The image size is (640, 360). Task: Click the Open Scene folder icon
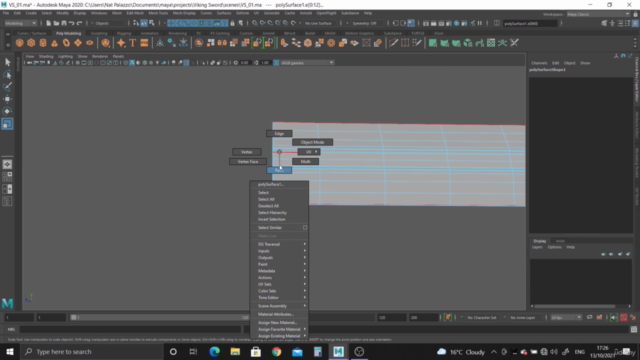(x=56, y=23)
